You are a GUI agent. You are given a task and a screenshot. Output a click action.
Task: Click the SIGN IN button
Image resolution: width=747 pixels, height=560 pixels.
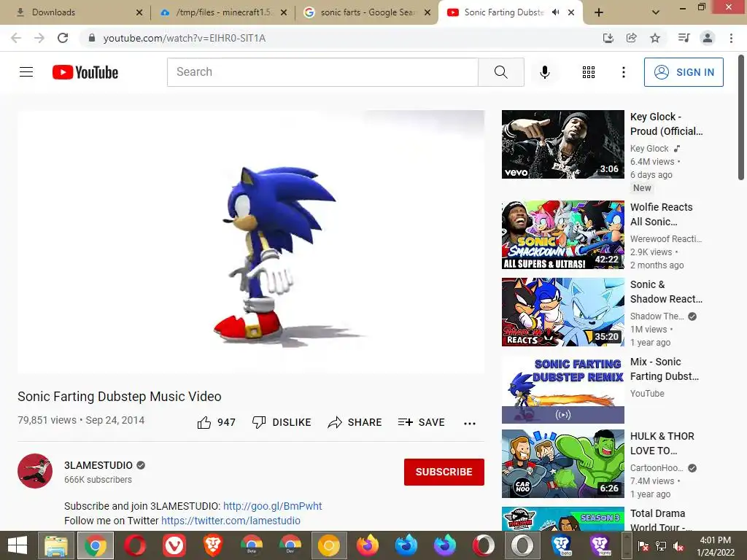683,72
